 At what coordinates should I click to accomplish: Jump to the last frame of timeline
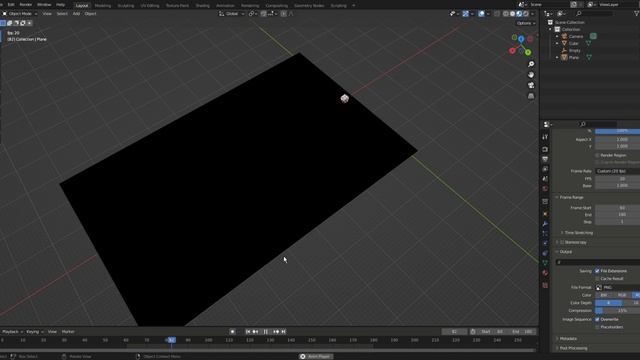[x=284, y=332]
